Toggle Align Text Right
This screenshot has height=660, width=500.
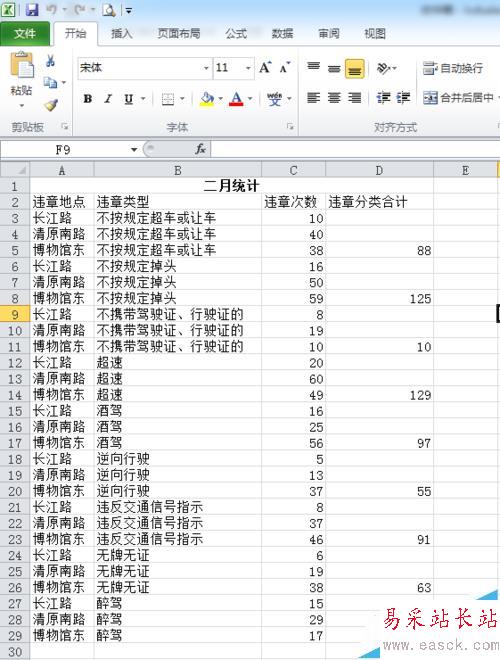[355, 98]
